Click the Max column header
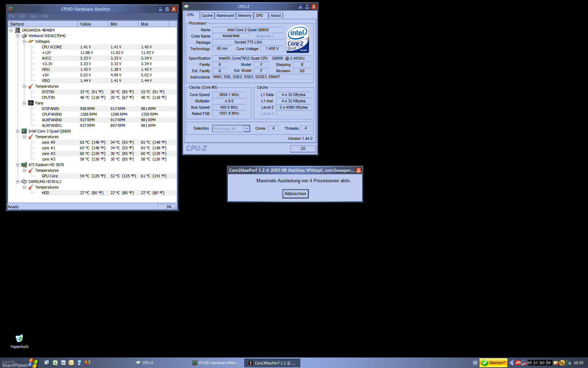 (x=154, y=24)
